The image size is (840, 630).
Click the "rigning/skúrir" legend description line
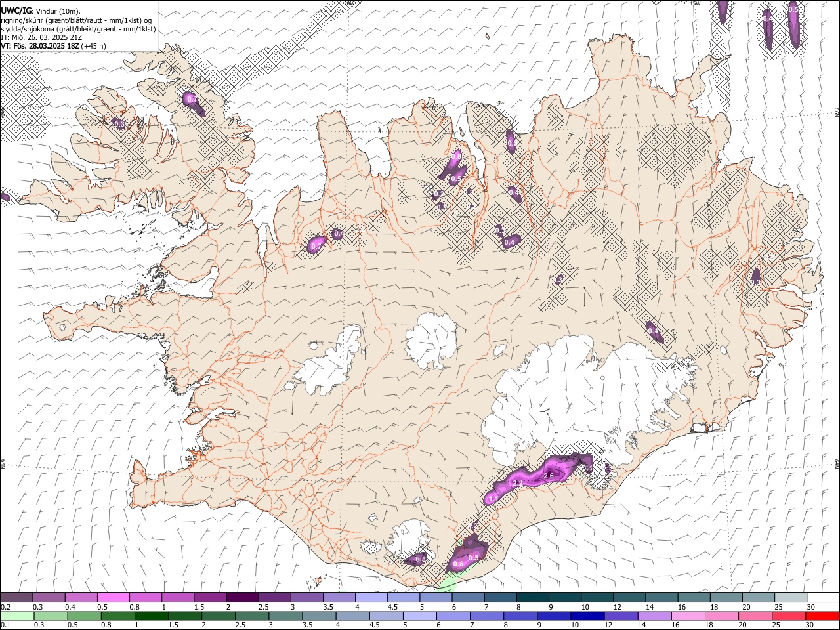(77, 20)
